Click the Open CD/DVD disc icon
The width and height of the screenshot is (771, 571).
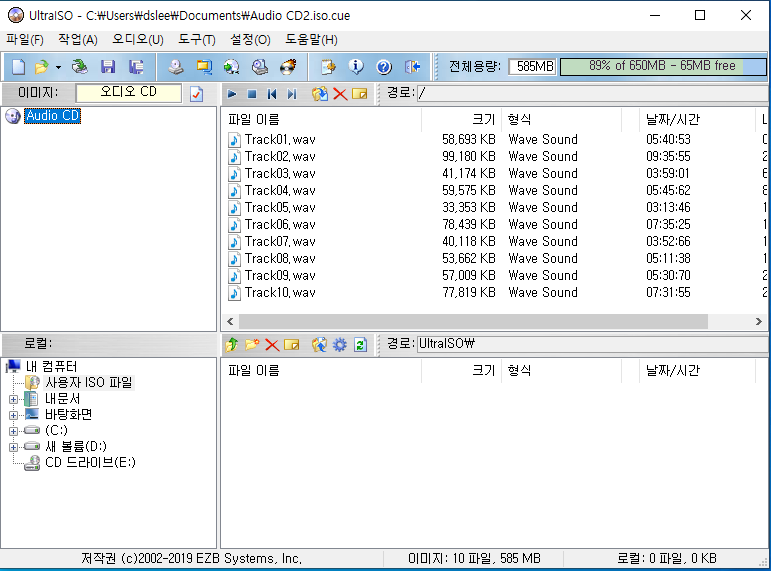tap(79, 67)
